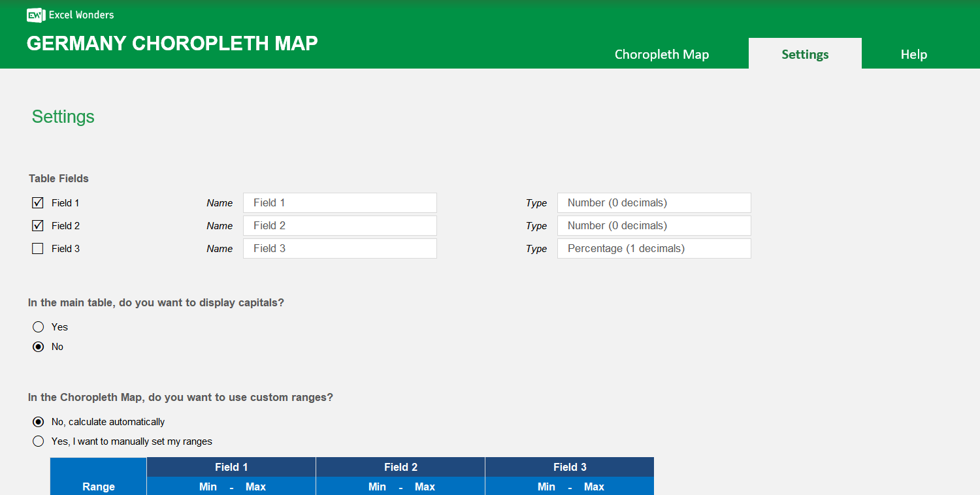980x495 pixels.
Task: Select Yes to display capitals
Action: (x=38, y=327)
